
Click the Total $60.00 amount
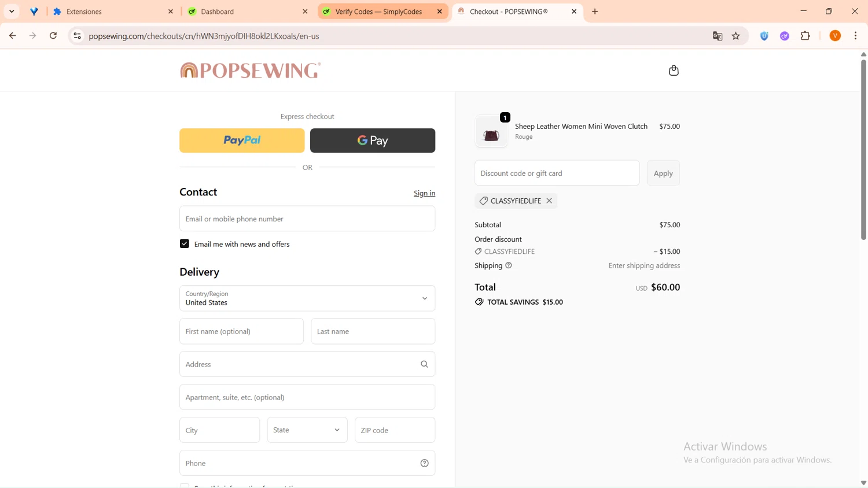click(x=665, y=287)
